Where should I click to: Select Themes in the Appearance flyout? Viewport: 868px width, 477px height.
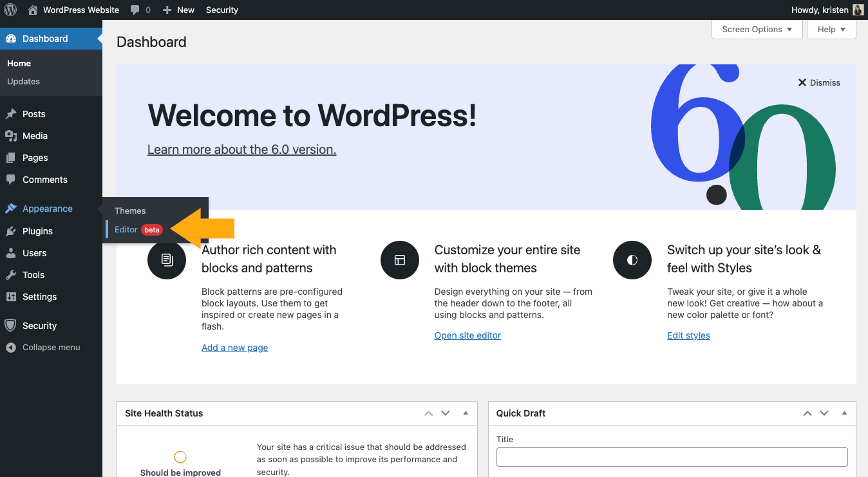[130, 210]
